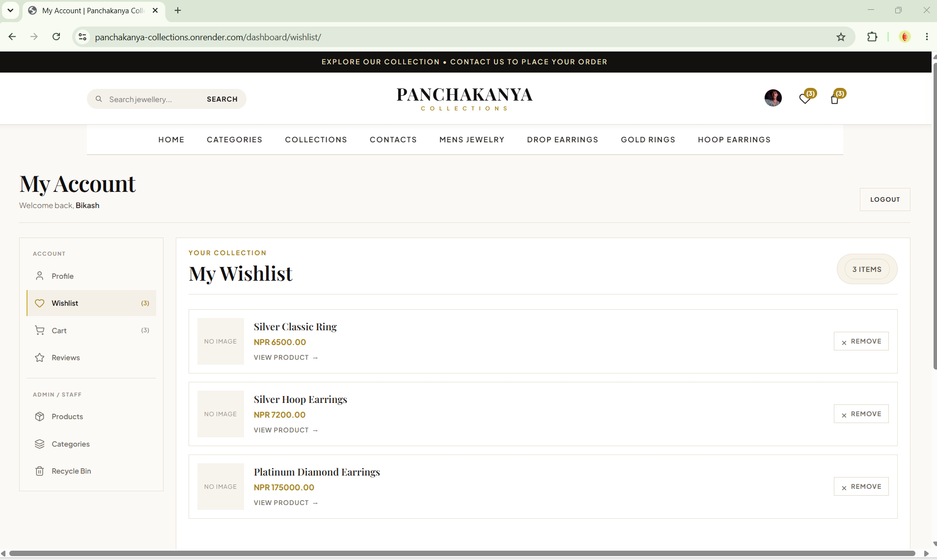Remove Platinum Diamond Earrings from wishlist
Viewport: 937px width, 560px height.
[x=861, y=486]
